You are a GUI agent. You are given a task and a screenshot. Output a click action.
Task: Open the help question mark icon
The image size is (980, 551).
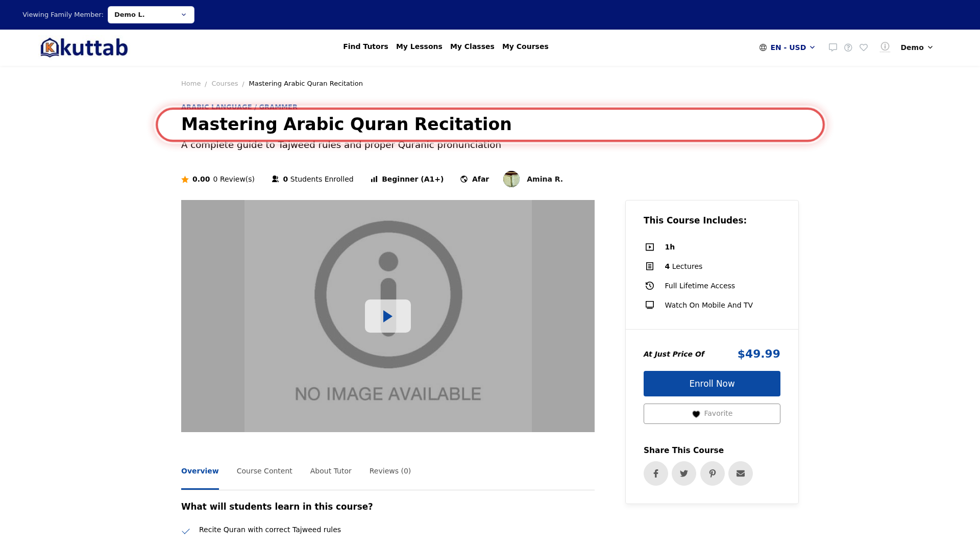click(x=848, y=47)
